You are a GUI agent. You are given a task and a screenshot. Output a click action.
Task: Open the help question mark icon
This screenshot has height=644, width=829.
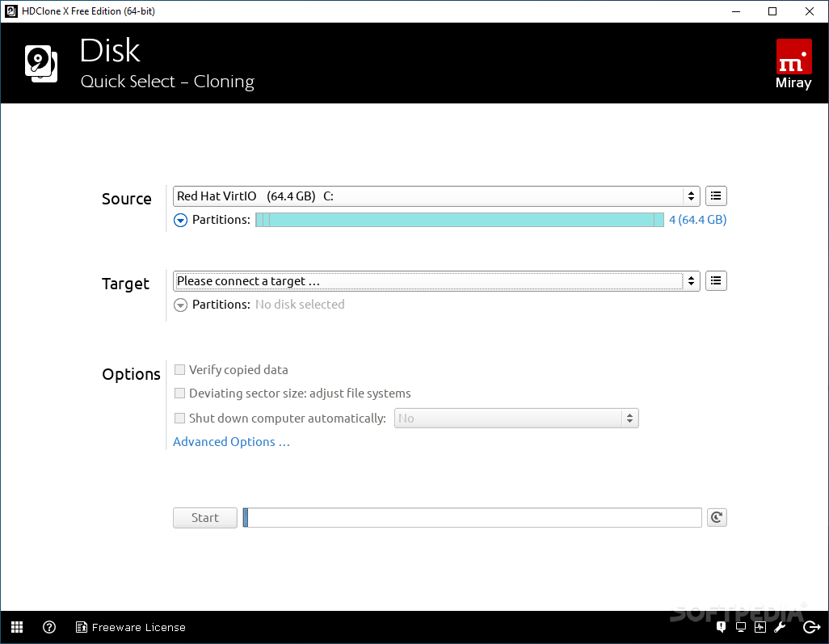pos(49,627)
